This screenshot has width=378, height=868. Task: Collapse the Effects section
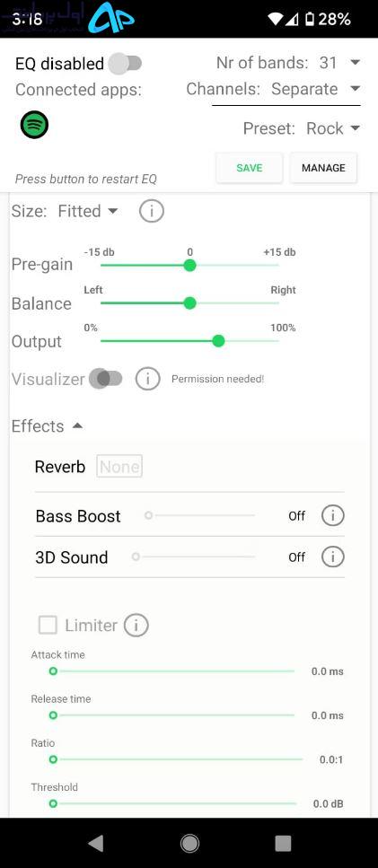click(x=78, y=425)
